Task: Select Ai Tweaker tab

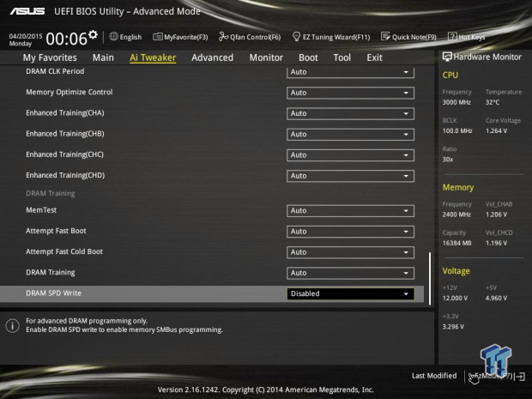Action: point(153,57)
